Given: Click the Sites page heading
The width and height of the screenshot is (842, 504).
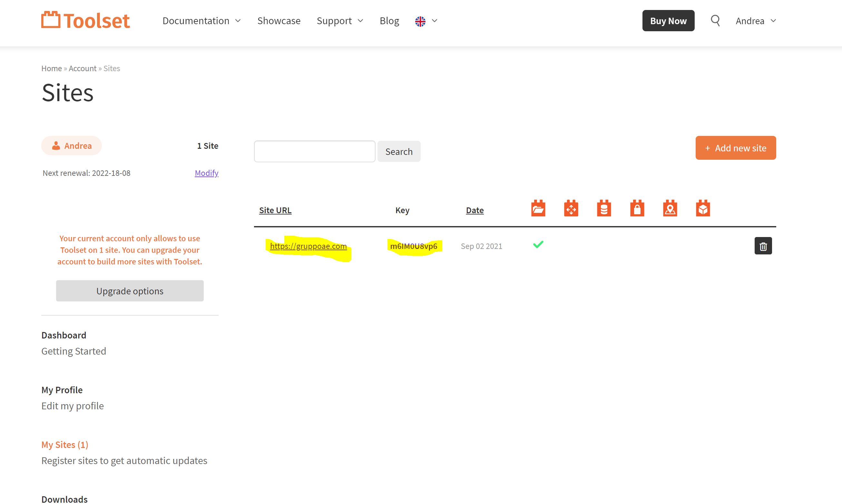Looking at the screenshot, I should (67, 92).
